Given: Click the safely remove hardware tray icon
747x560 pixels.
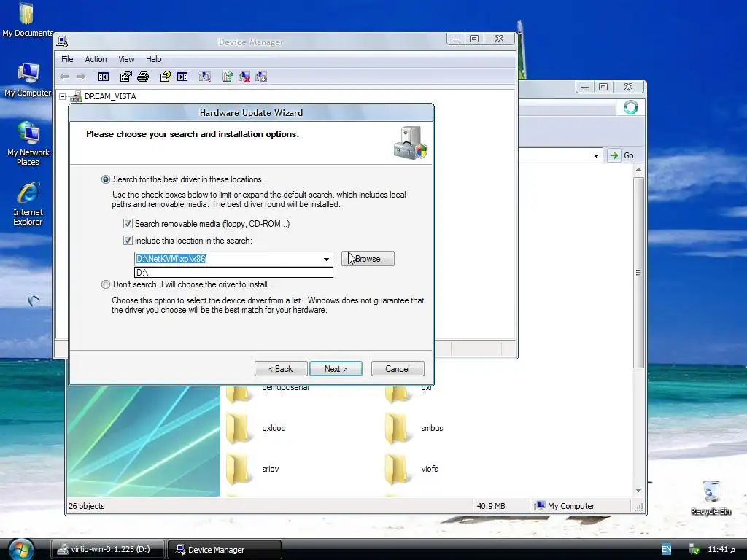Looking at the screenshot, I should [x=694, y=550].
